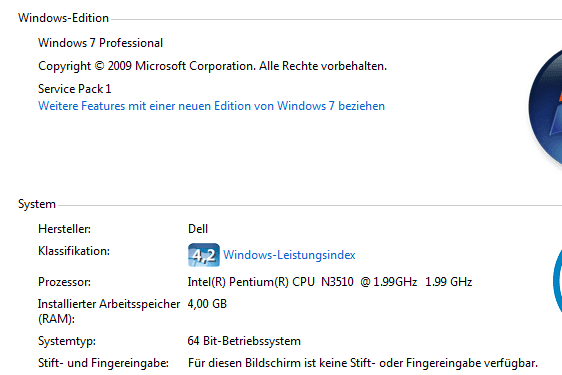
Task: Open the 'Weitere Features' Windows 7 edition link
Action: [211, 106]
